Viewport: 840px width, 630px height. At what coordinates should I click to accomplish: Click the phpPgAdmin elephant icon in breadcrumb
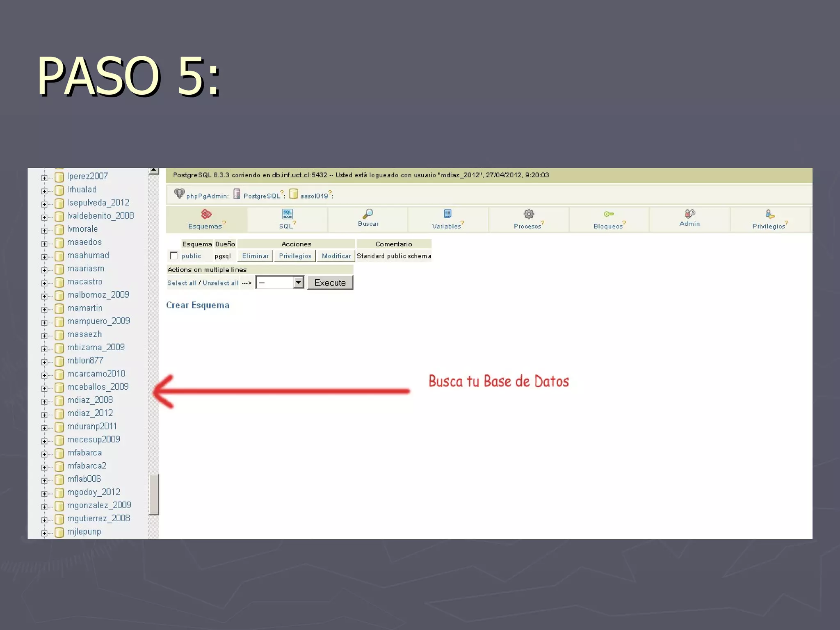179,193
